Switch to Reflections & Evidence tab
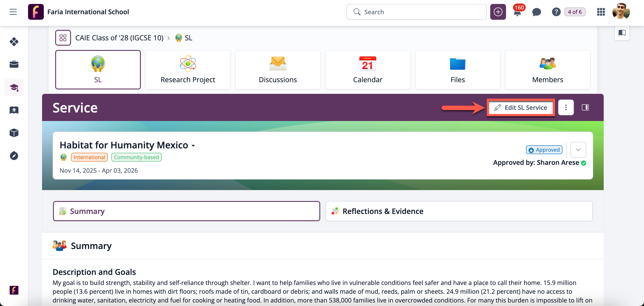The width and height of the screenshot is (644, 306). (x=459, y=211)
